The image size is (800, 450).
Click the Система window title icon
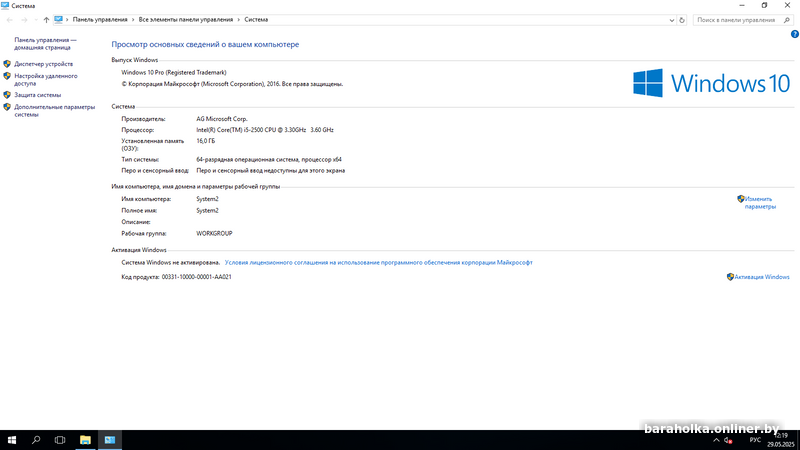tap(5, 6)
